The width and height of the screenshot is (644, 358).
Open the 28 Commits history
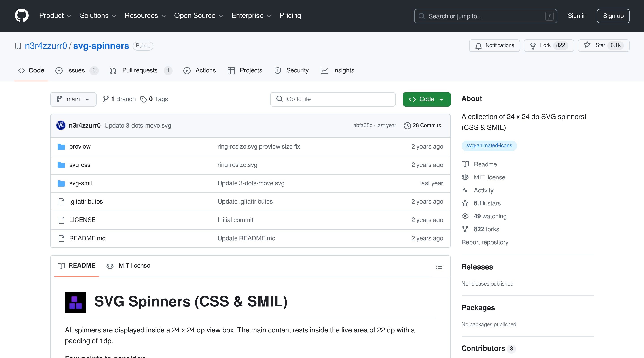click(x=422, y=125)
